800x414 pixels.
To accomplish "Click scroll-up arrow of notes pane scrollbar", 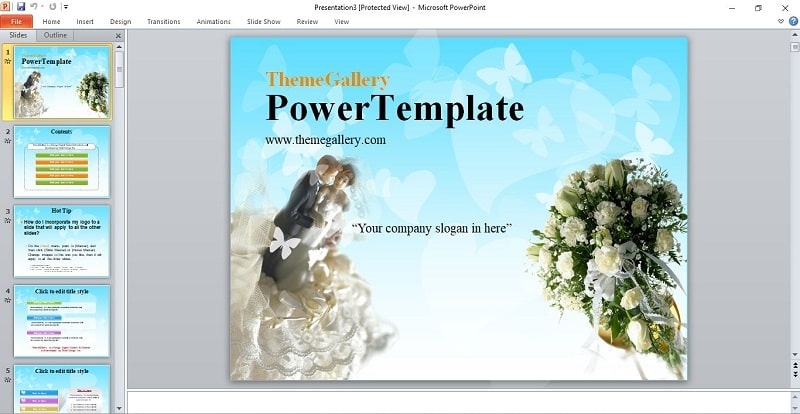I will (x=795, y=396).
